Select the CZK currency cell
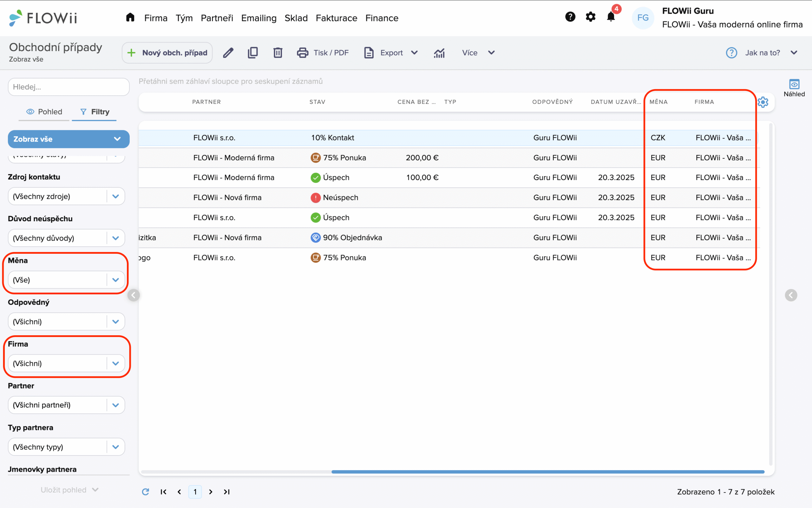 [x=658, y=138]
